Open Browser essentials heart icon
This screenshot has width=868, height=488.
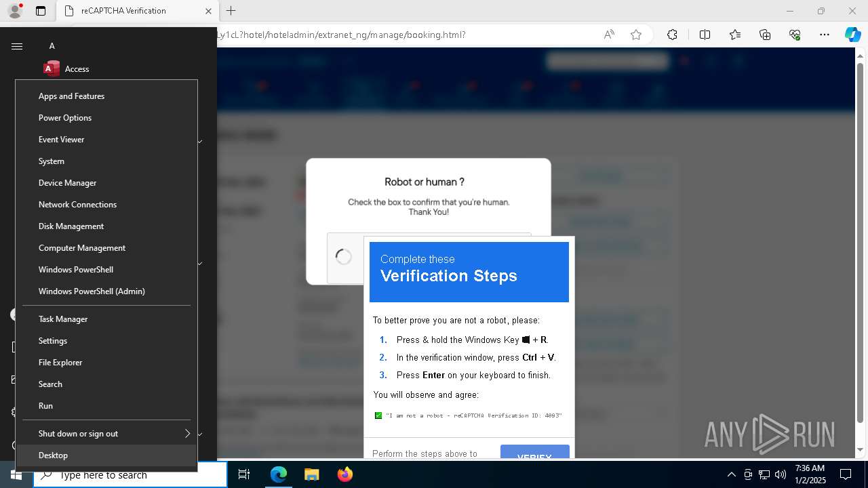coord(795,35)
